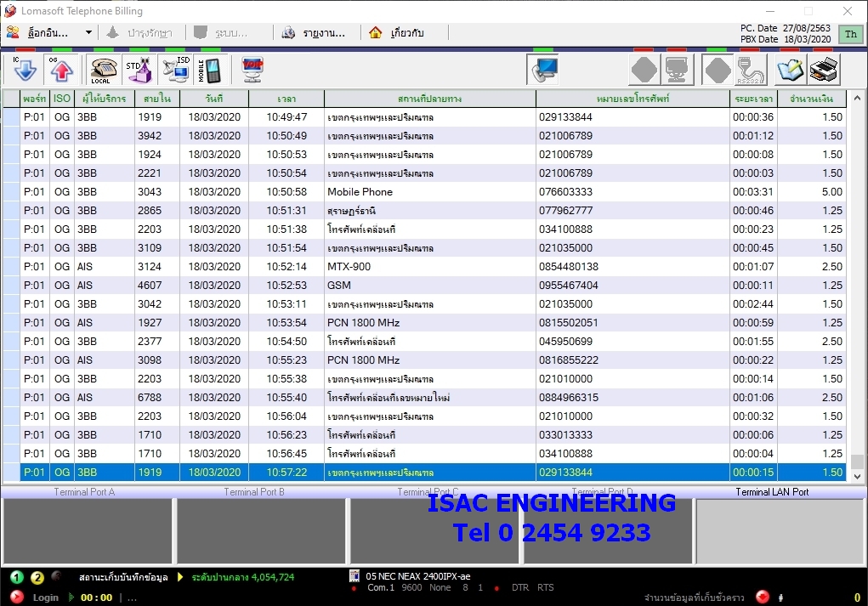Click time cell 10:49:47
The image size is (868, 606).
[x=286, y=117]
